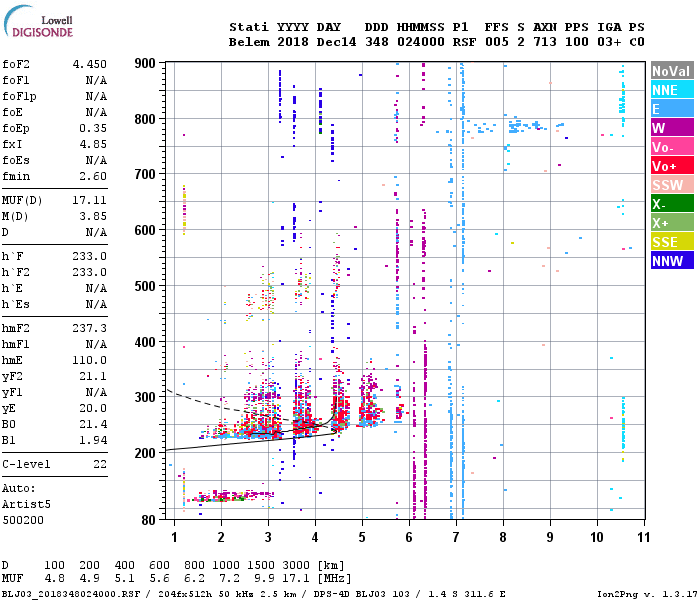
Task: Click the 500 km height axis label
Action: (x=145, y=286)
